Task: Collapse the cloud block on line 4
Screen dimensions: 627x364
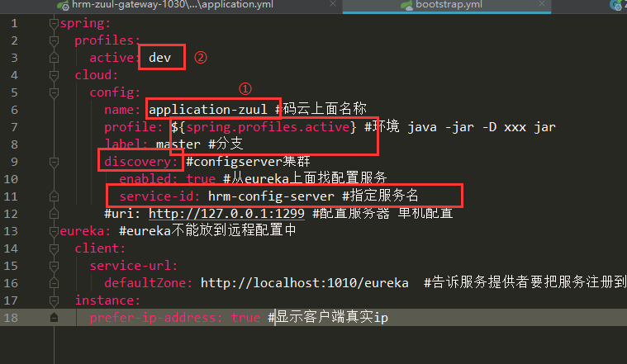Action: click(x=54, y=75)
